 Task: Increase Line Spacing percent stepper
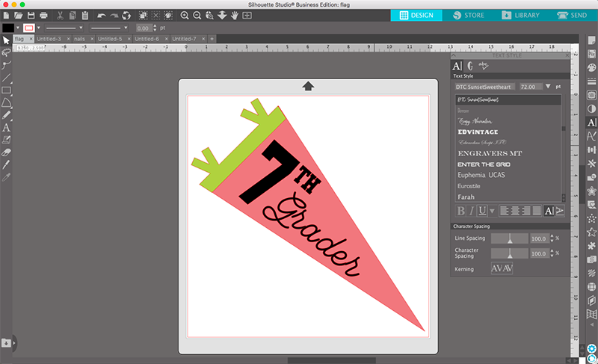tap(552, 236)
